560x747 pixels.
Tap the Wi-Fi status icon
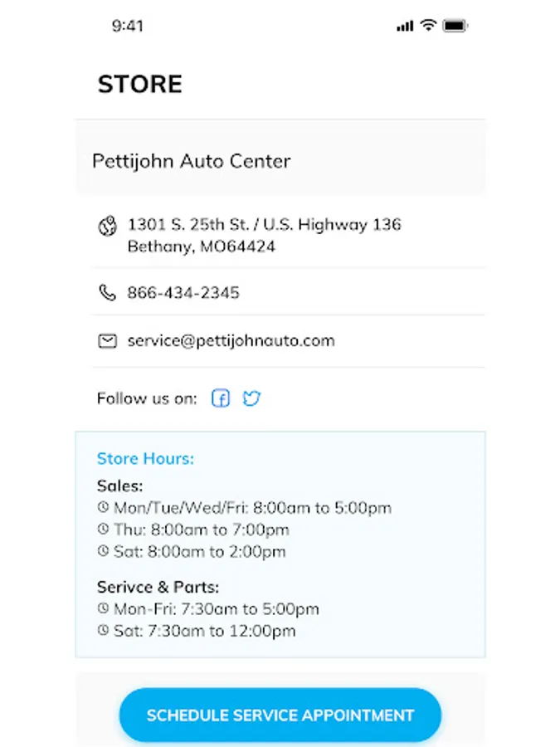[429, 25]
